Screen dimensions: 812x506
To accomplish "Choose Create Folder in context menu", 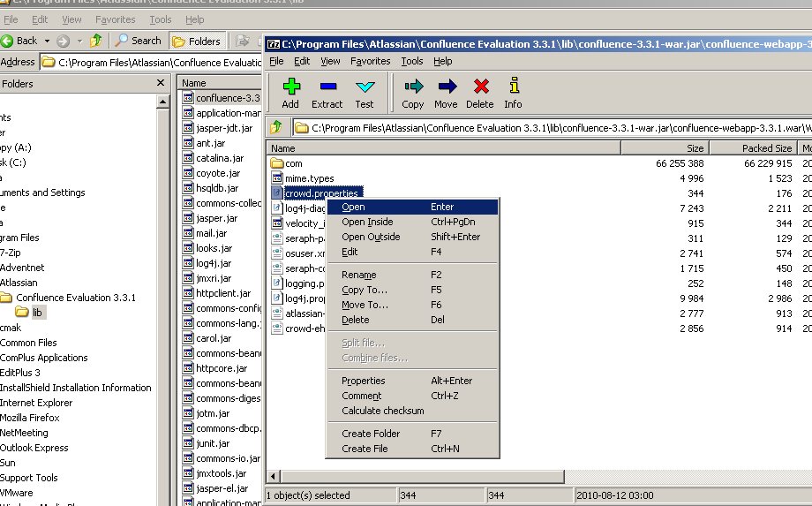I will (413, 434).
